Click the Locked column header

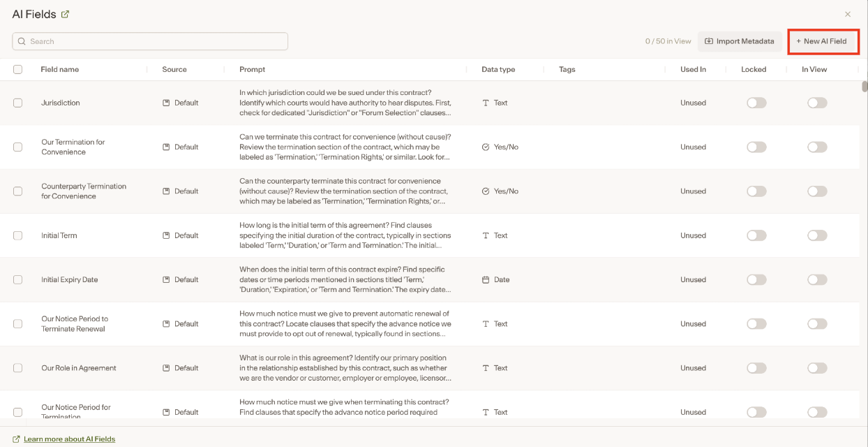754,69
